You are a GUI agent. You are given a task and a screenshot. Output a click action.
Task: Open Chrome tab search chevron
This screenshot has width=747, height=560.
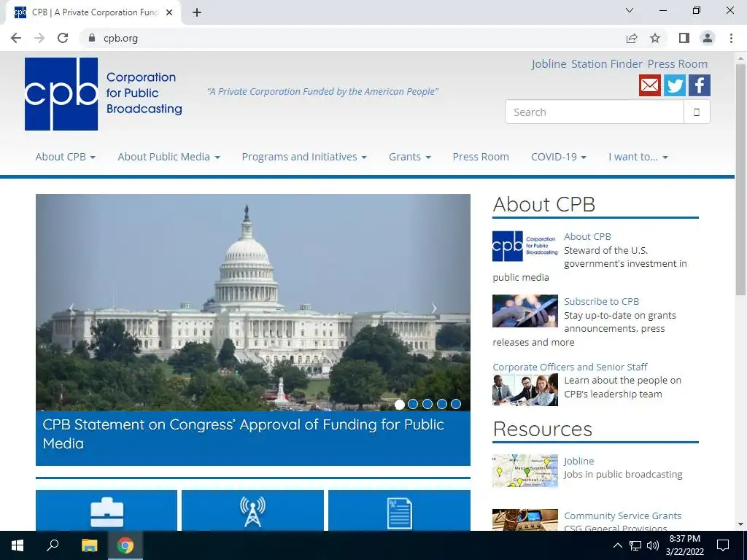coord(630,10)
